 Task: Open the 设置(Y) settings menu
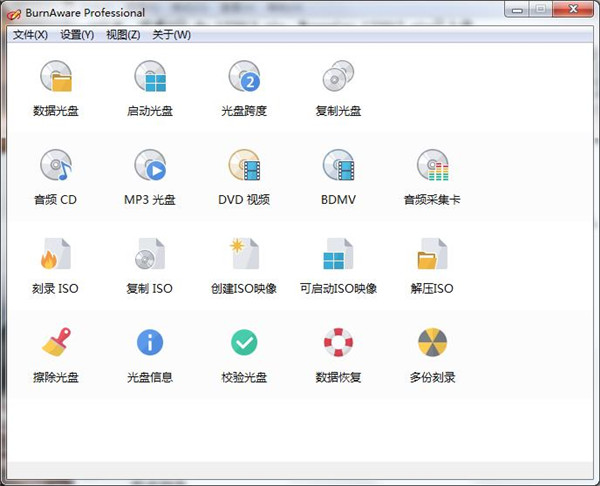[x=77, y=35]
